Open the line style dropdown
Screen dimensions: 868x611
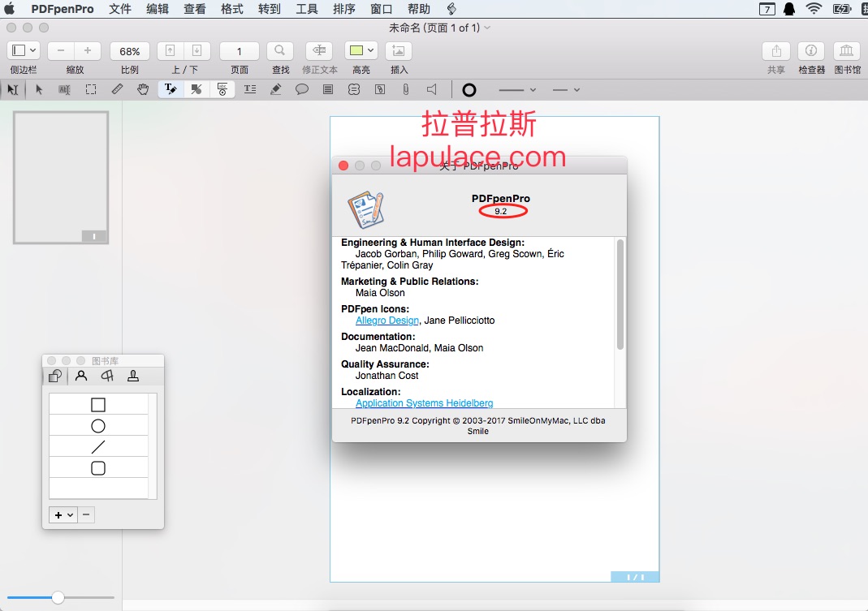point(517,89)
